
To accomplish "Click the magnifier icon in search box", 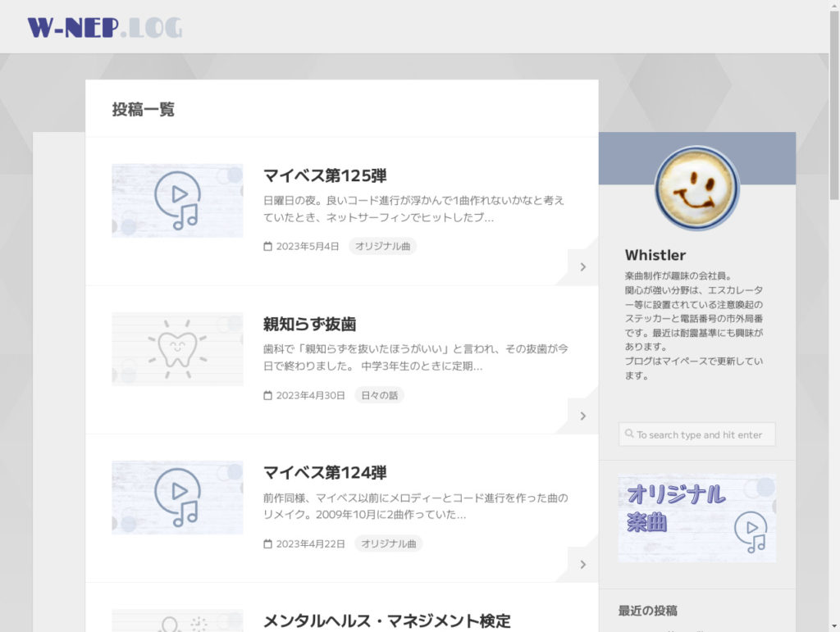I will tap(629, 434).
